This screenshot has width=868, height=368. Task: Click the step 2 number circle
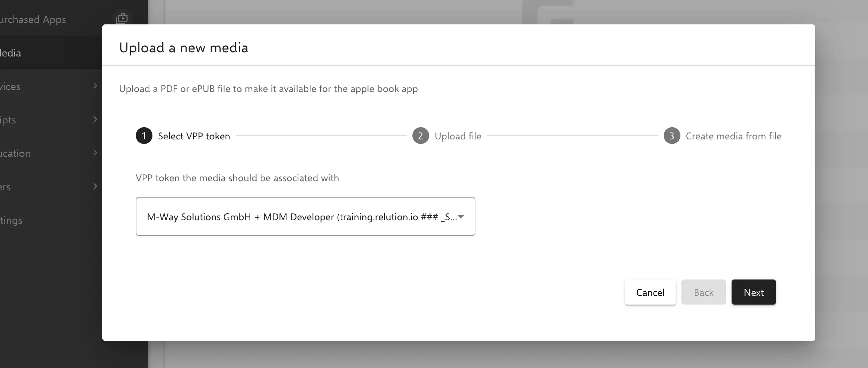420,136
